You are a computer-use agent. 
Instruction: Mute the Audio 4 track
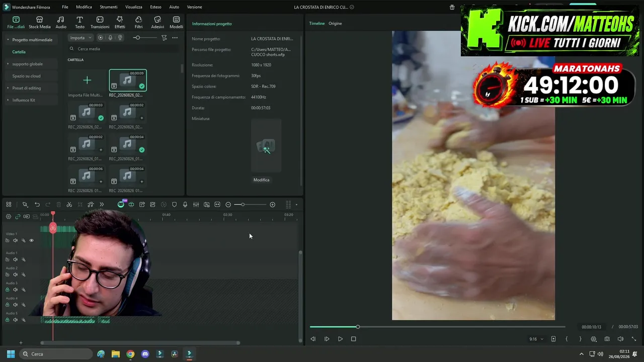click(15, 305)
